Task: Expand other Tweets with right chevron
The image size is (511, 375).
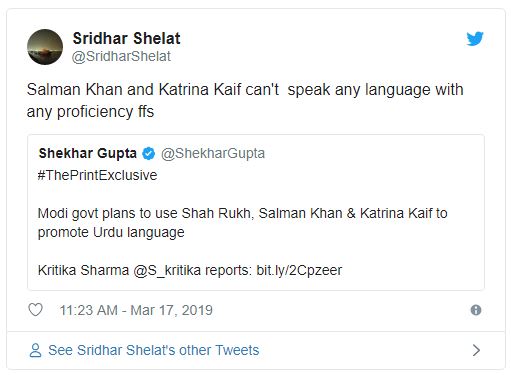Action: (476, 350)
